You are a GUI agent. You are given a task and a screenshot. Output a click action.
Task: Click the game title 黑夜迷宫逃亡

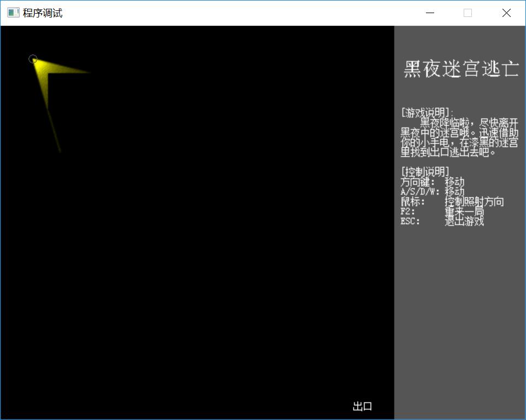460,68
